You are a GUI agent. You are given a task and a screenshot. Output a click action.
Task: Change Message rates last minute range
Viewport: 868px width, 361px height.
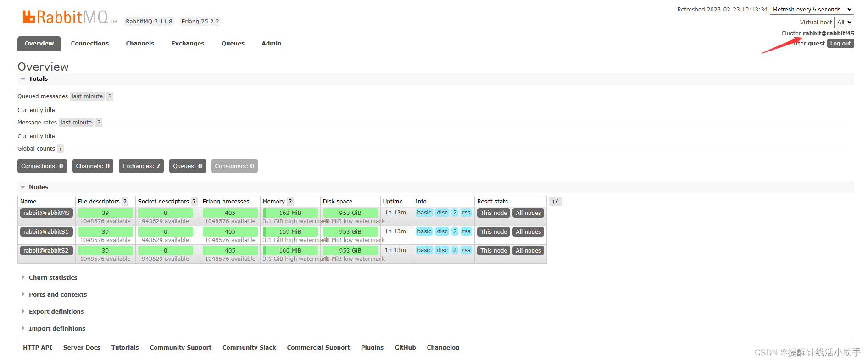[x=76, y=123]
